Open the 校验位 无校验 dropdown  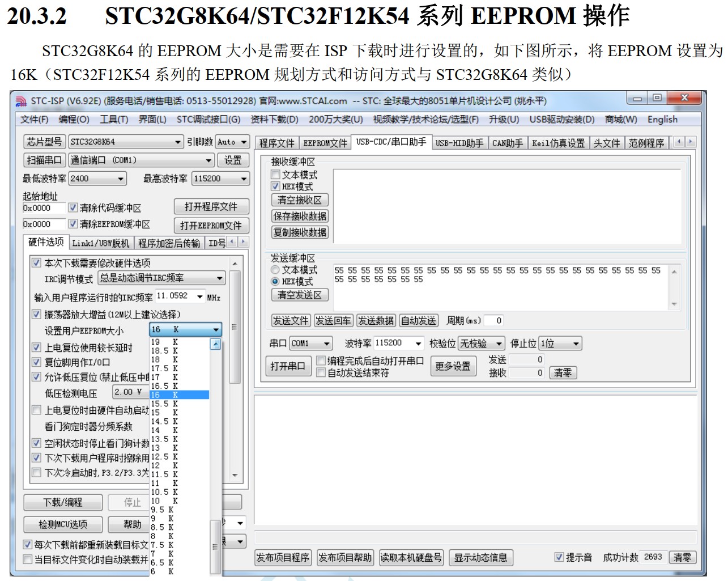[x=499, y=343]
